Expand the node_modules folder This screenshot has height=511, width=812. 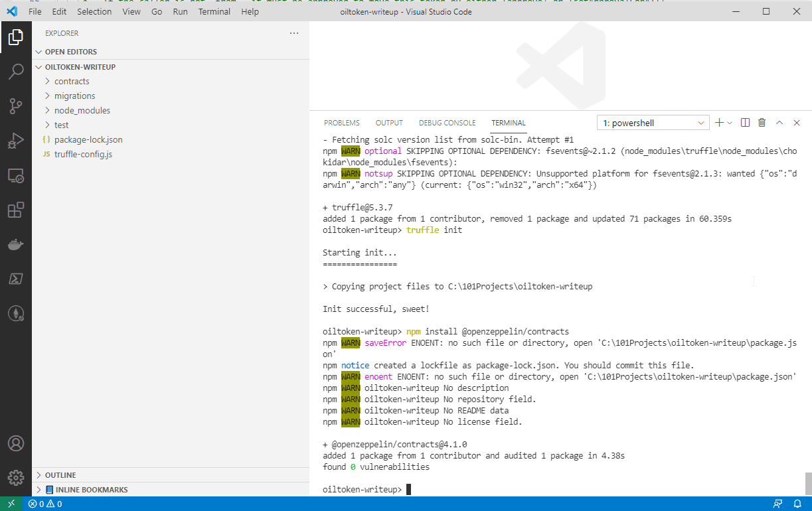click(170, 110)
